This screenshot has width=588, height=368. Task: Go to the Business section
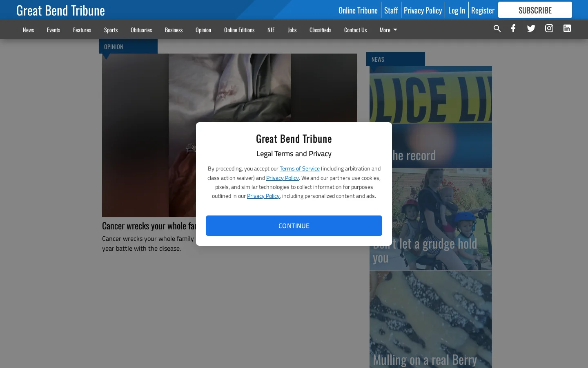(x=174, y=30)
